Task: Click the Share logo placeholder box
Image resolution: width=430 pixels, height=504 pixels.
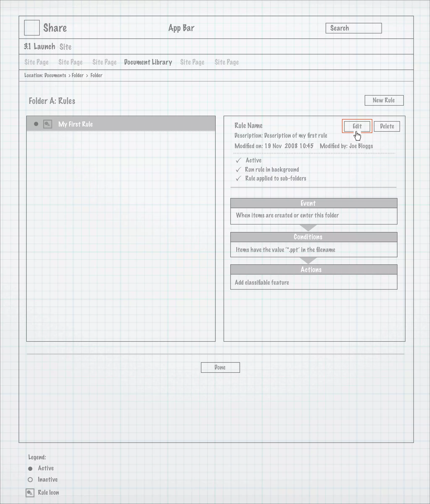Action: pos(32,28)
